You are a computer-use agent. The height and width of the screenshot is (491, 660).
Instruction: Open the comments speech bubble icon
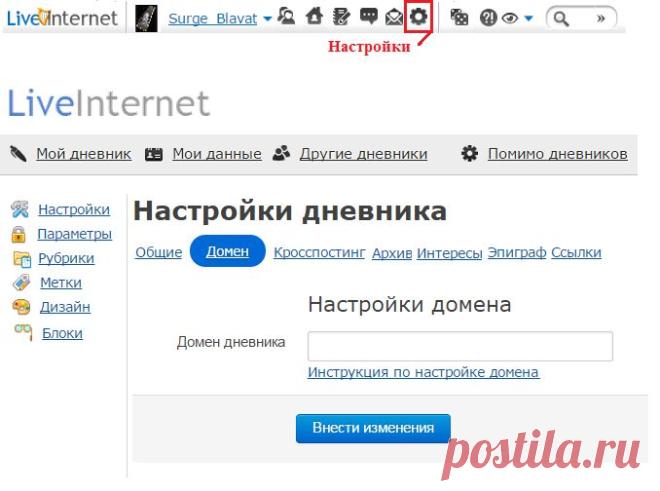(x=369, y=17)
